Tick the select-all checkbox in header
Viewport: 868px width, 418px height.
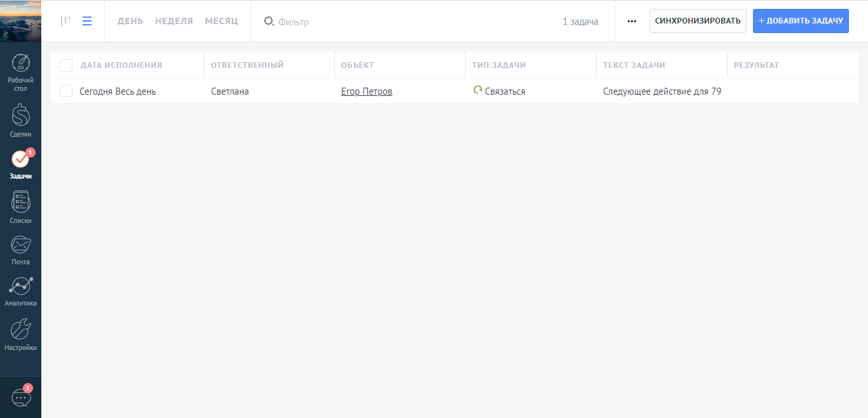[66, 65]
